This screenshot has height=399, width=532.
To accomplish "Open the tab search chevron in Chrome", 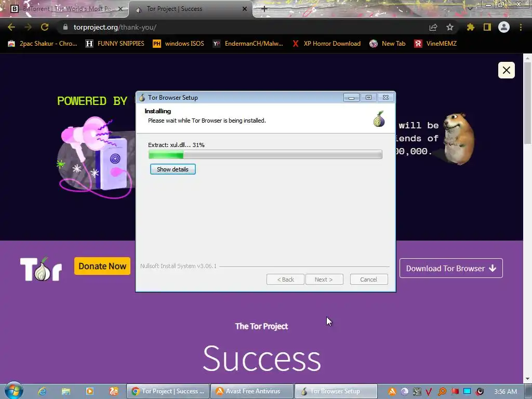I will [470, 8].
